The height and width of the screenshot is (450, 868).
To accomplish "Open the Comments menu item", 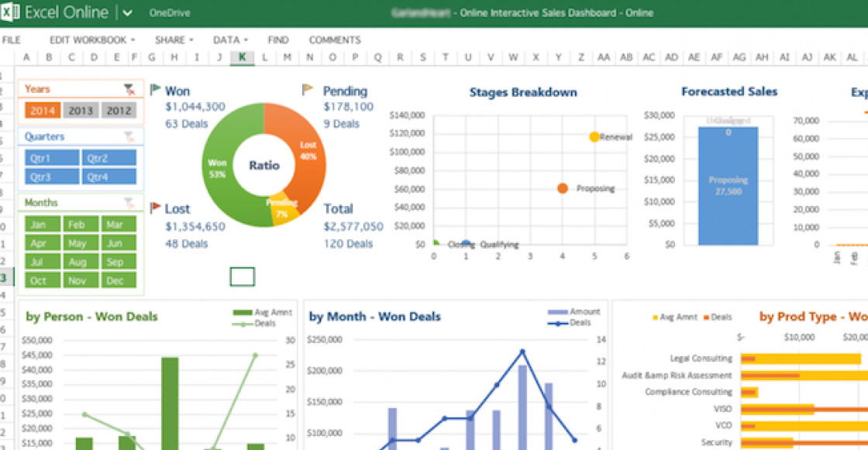I will pyautogui.click(x=335, y=40).
